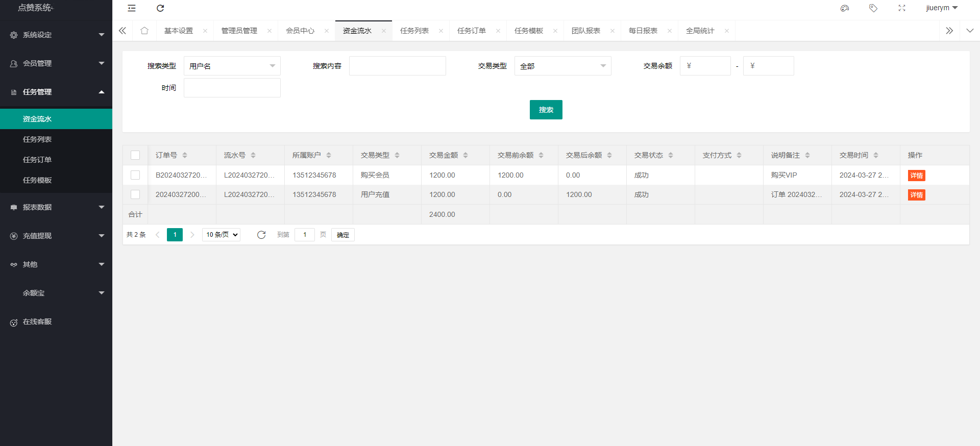Click the page refresh icon in header
The width and height of the screenshot is (980, 446).
(160, 8)
